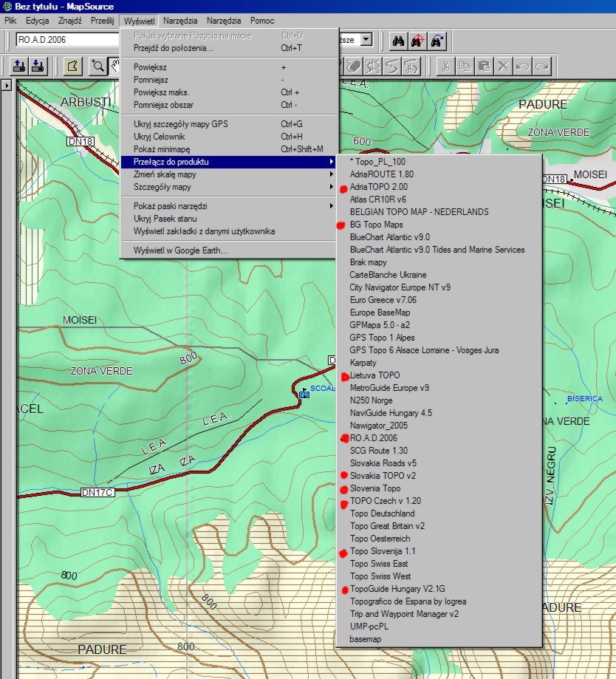Click the Redo arrow icon

[541, 66]
